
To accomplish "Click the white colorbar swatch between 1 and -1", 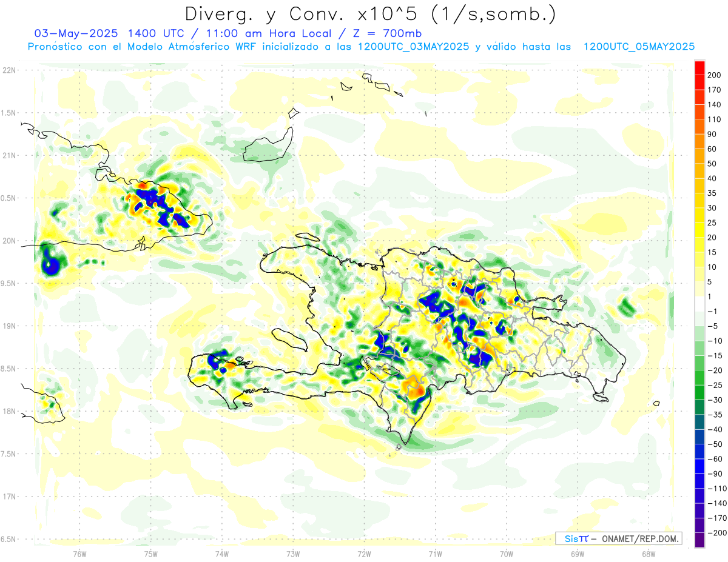I will [x=699, y=304].
